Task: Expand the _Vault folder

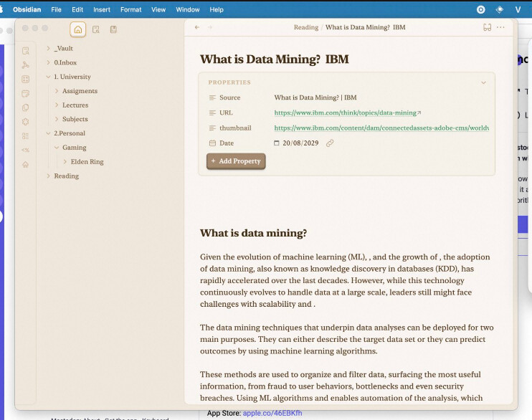Action: pyautogui.click(x=48, y=49)
